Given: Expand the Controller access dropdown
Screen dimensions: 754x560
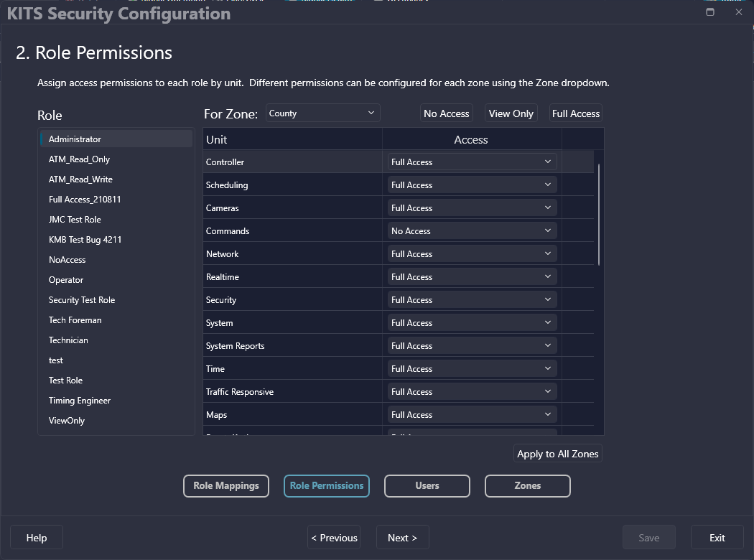Looking at the screenshot, I should [472, 162].
